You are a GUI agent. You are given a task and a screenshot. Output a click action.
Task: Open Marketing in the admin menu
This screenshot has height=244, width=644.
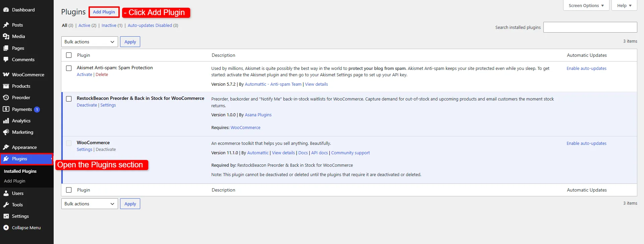[x=22, y=132]
